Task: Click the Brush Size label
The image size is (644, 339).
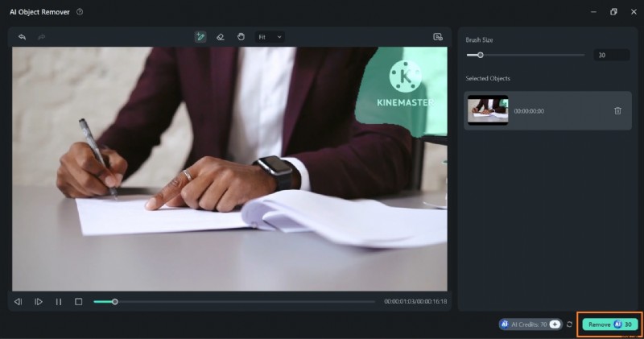Action: (x=479, y=39)
